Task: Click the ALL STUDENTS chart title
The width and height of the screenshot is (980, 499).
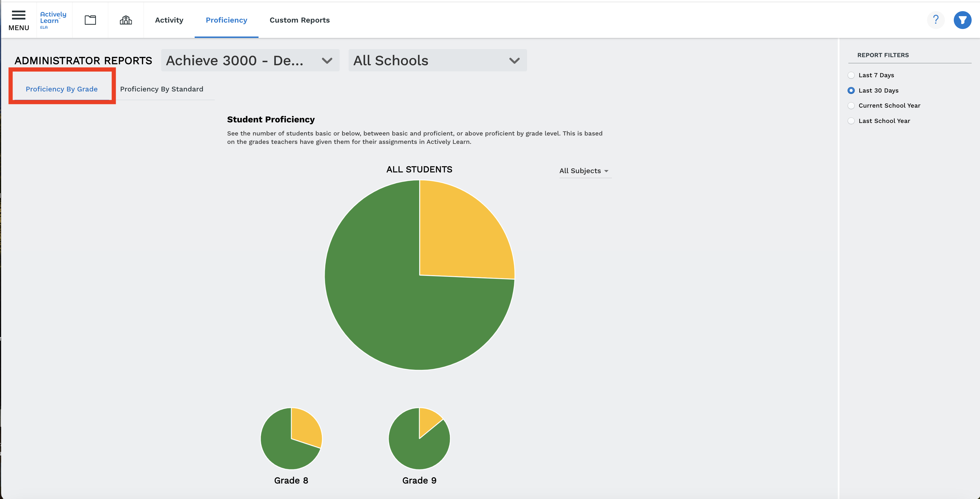Action: 419,169
